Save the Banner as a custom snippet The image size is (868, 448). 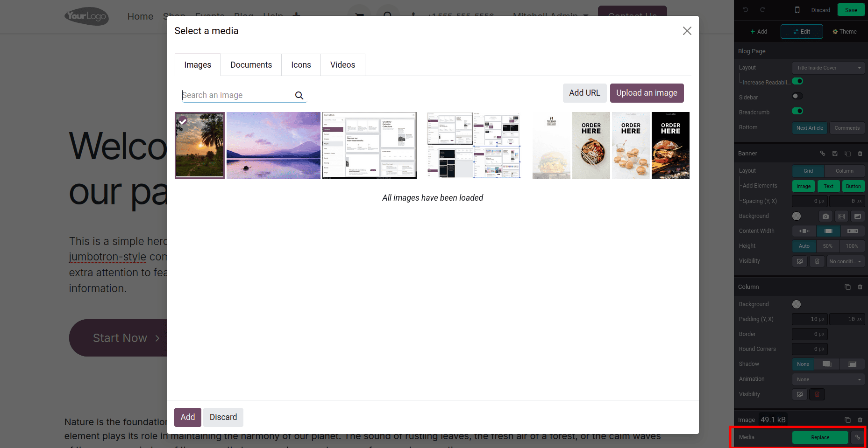pos(835,153)
